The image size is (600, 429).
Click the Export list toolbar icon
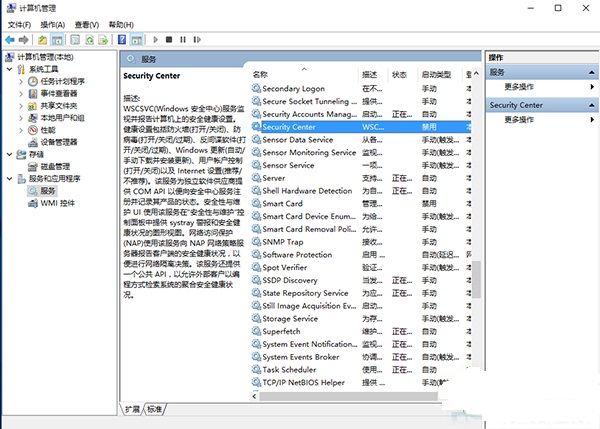tap(103, 39)
